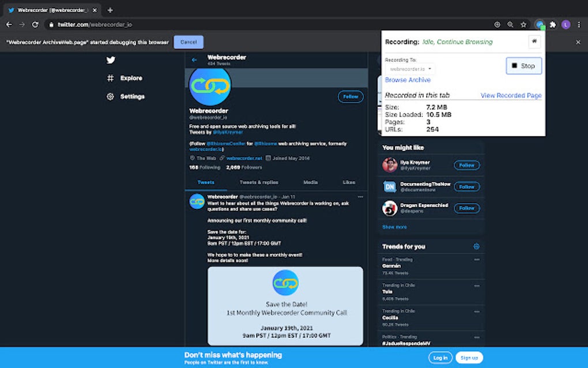Open the Chrome profile avatar icon
The width and height of the screenshot is (588, 368).
(565, 25)
